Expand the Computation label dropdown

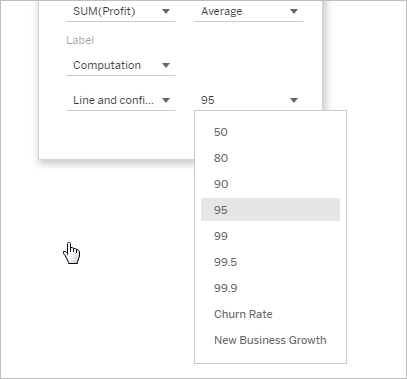click(x=121, y=65)
